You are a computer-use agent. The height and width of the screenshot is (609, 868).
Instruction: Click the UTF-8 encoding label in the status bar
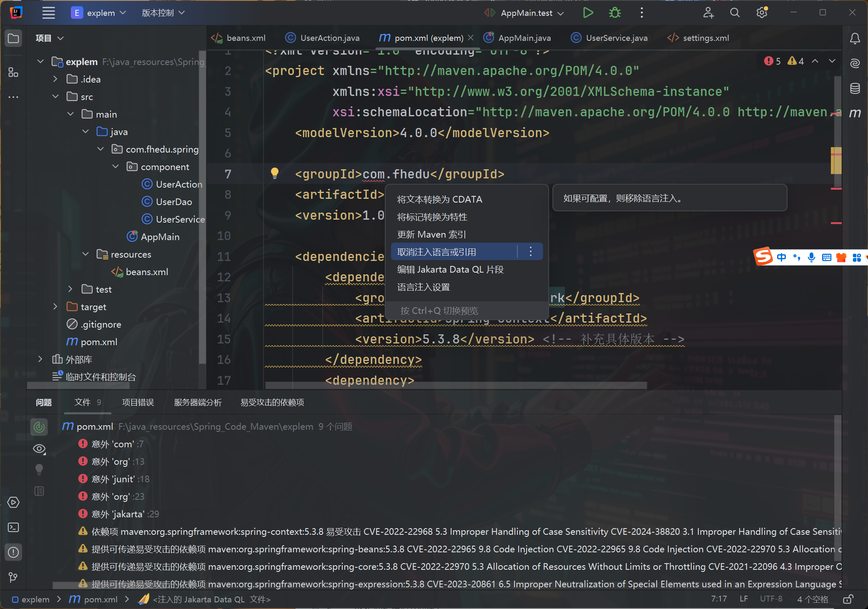click(771, 599)
